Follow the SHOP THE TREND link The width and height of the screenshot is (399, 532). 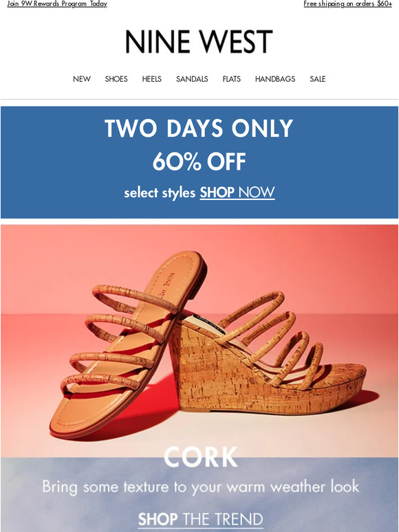[x=200, y=519]
